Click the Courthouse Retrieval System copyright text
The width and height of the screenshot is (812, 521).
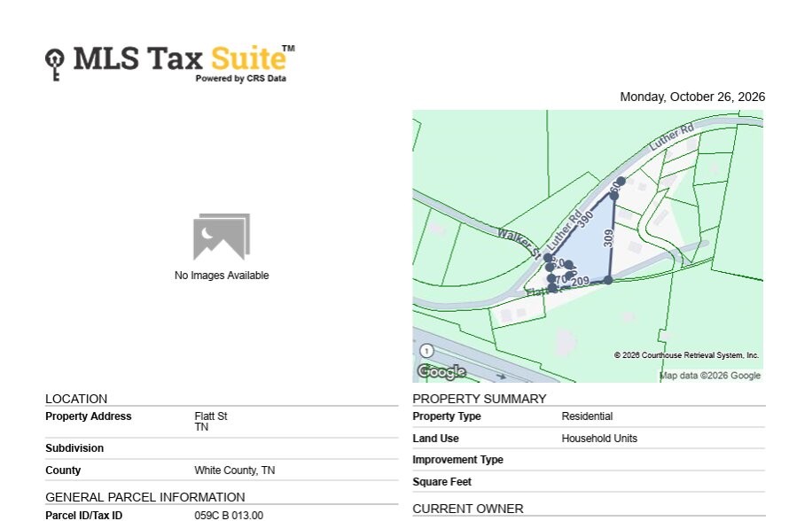[686, 355]
